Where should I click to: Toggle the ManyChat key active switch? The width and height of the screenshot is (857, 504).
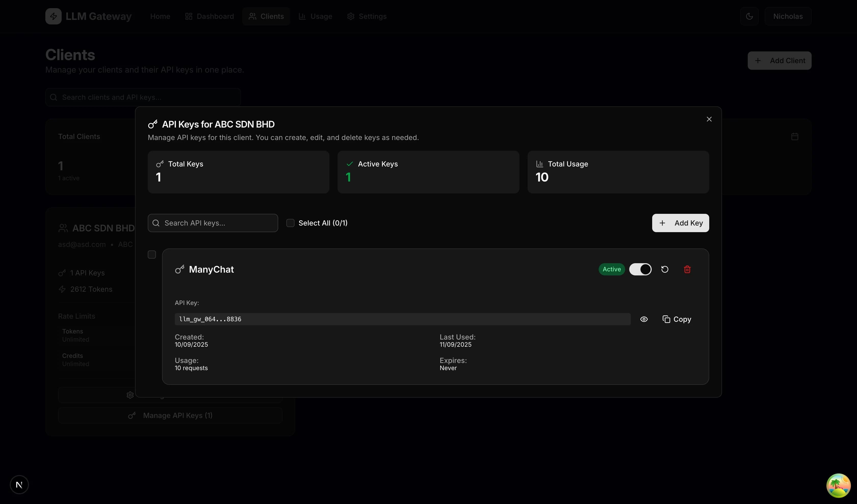click(x=640, y=269)
